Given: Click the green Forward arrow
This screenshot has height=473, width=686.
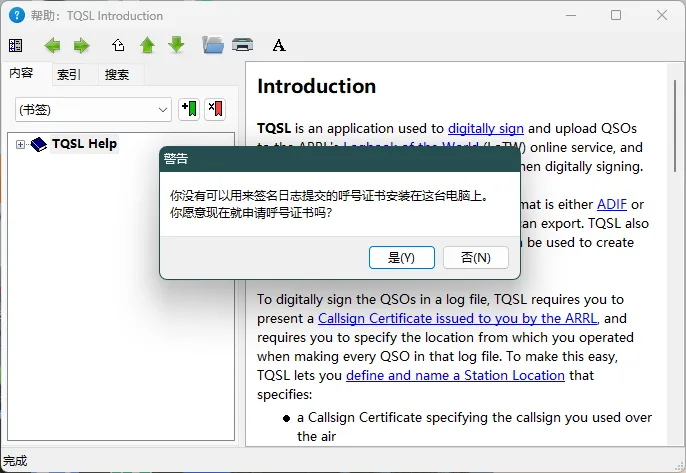Looking at the screenshot, I should pyautogui.click(x=81, y=45).
